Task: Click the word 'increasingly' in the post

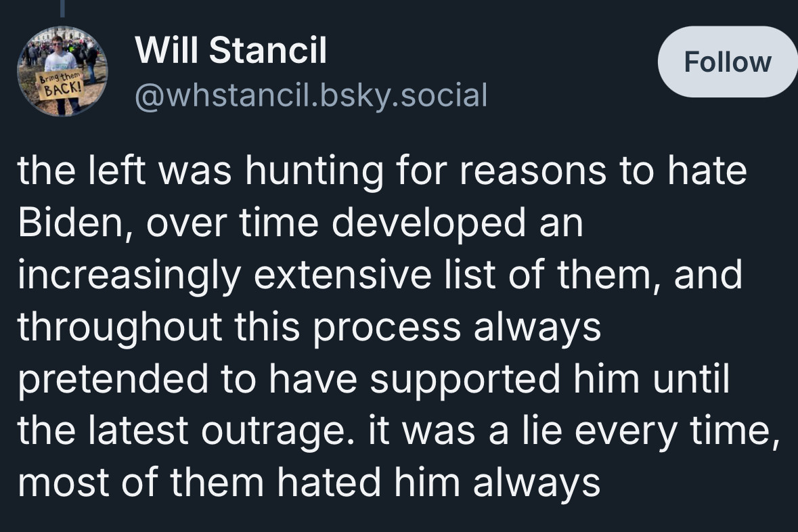Action: pyautogui.click(x=129, y=275)
